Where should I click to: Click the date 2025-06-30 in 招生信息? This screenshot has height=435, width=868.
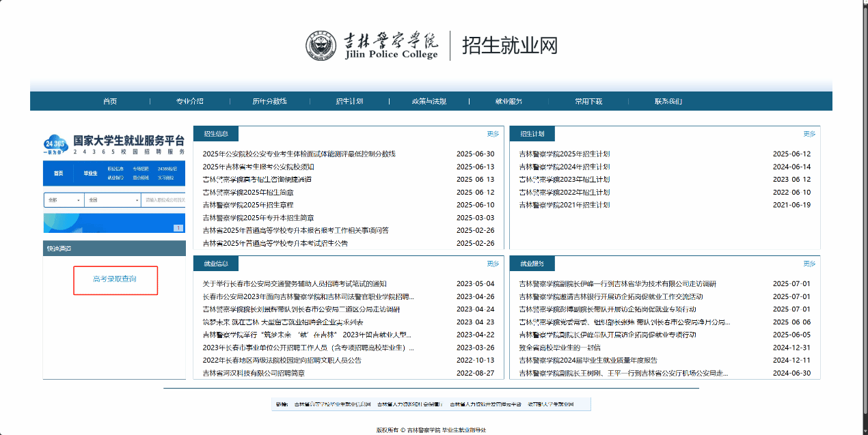(476, 154)
